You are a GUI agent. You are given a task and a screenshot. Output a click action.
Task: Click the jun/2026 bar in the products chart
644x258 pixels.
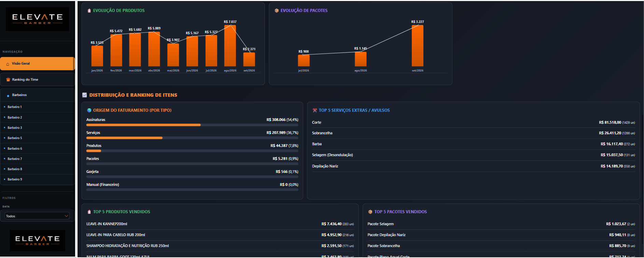click(x=192, y=51)
